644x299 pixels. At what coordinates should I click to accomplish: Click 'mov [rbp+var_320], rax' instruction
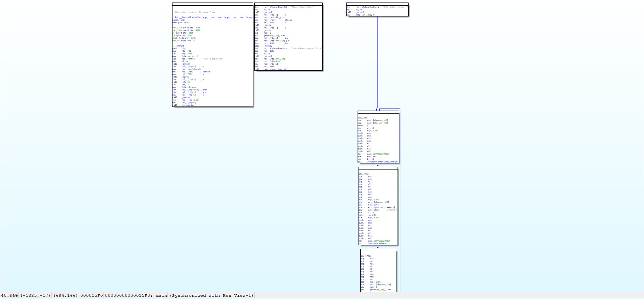pyautogui.click(x=270, y=35)
